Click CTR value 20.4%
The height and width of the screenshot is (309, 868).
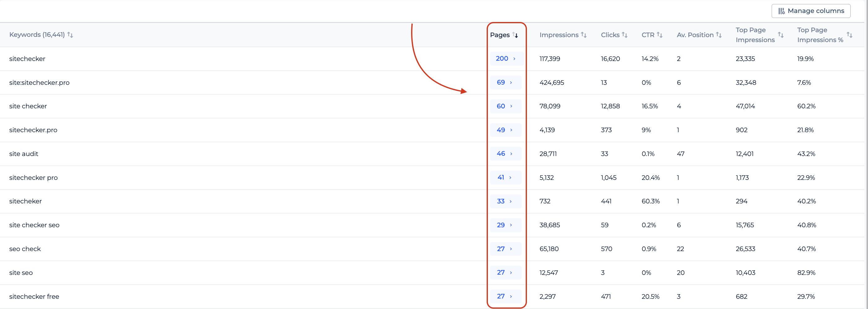pos(650,177)
